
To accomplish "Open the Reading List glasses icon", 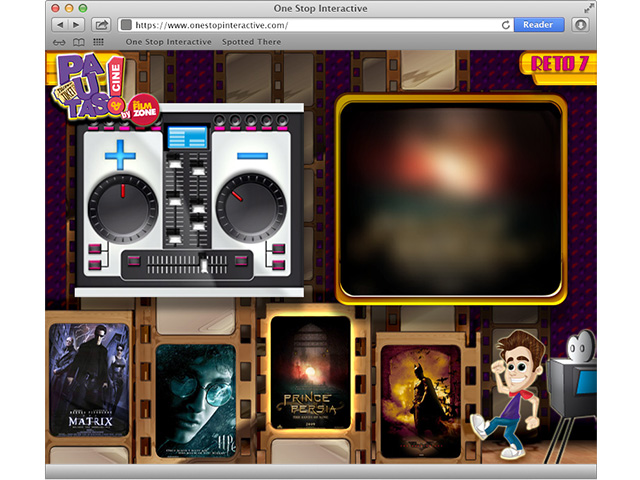I will (59, 42).
